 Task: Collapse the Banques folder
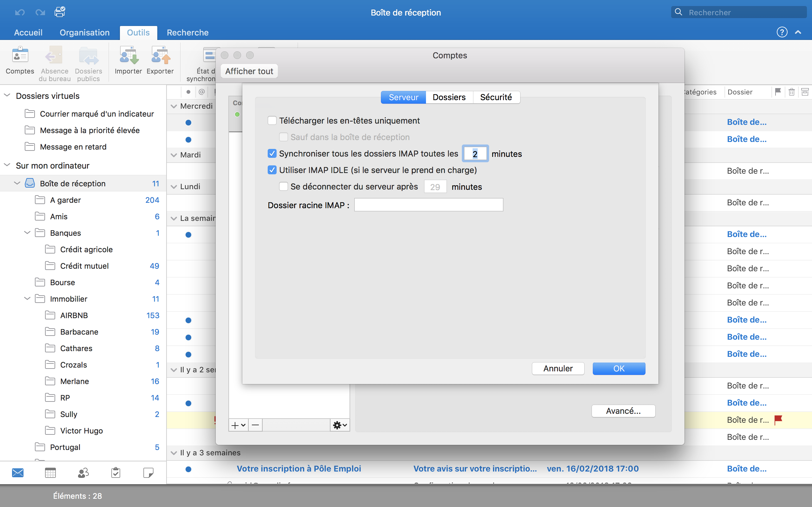pos(28,233)
